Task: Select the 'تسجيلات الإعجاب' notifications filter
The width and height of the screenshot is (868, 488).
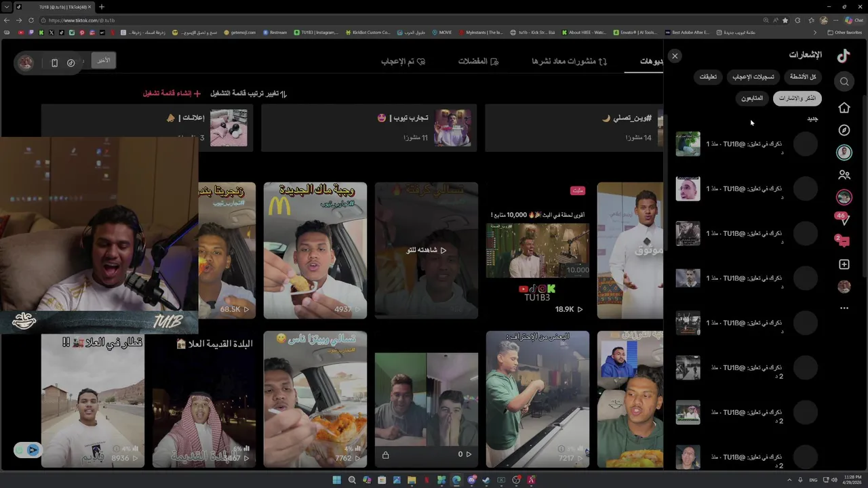Action: pyautogui.click(x=753, y=77)
